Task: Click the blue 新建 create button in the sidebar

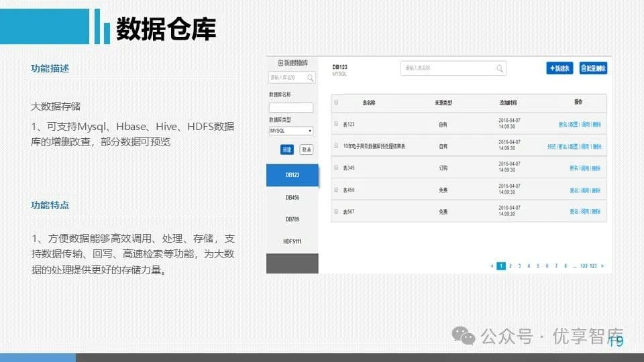Action: coord(286,149)
